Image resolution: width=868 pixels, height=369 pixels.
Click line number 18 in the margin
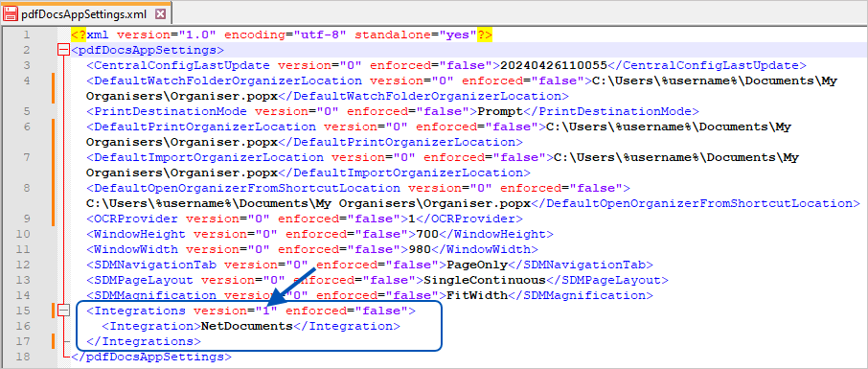[x=24, y=357]
